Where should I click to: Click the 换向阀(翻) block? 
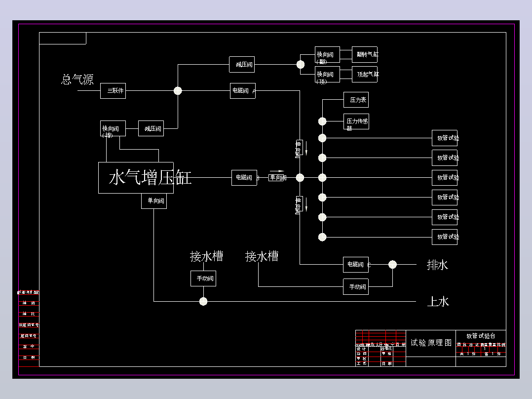327,55
